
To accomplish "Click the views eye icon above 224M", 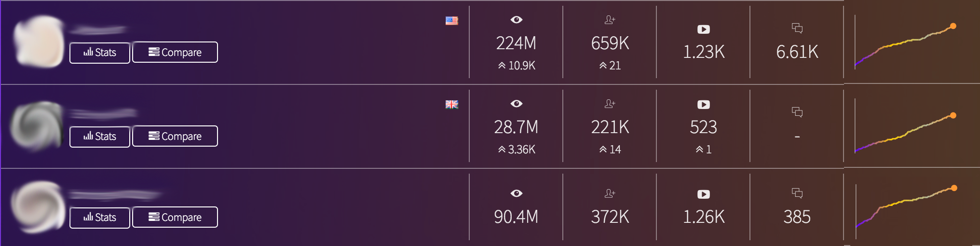I will click(x=516, y=20).
